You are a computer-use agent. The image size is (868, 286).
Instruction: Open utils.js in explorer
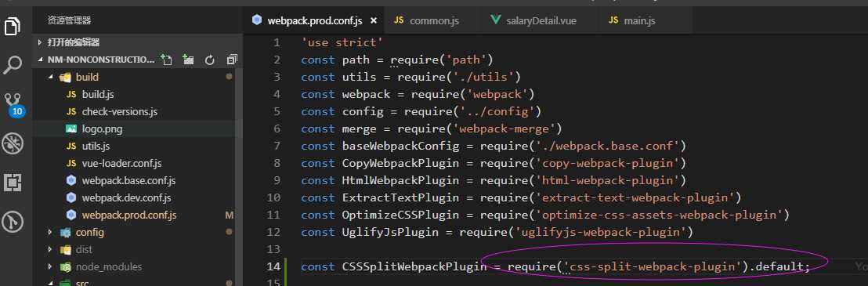point(96,146)
